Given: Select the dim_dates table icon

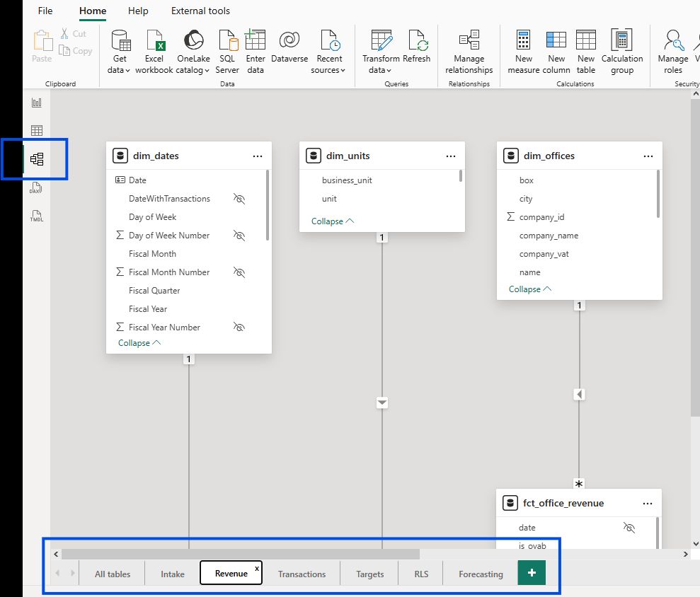Looking at the screenshot, I should tap(120, 156).
